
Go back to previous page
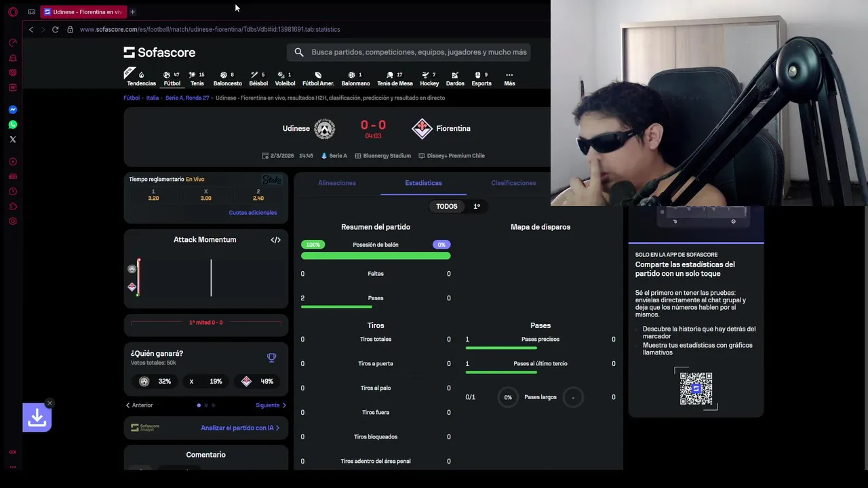point(31,29)
